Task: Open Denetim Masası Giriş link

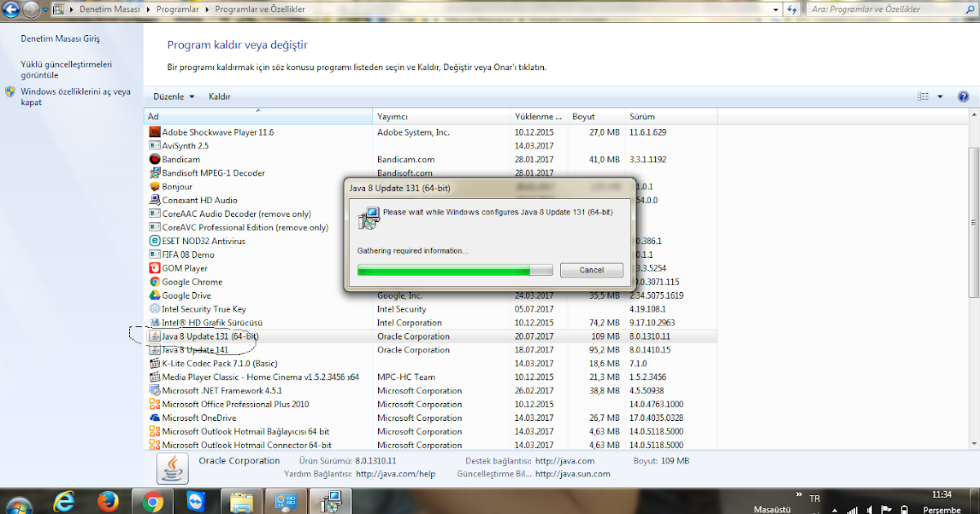Action: tap(60, 39)
